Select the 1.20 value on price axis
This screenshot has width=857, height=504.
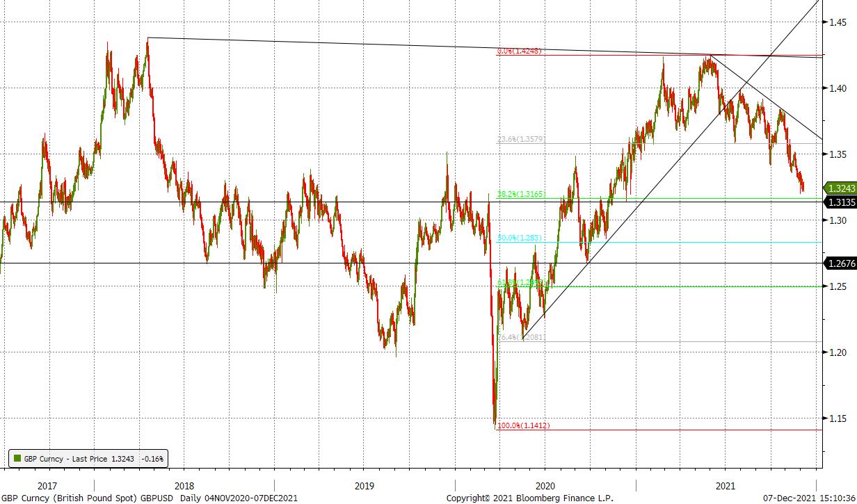click(837, 352)
